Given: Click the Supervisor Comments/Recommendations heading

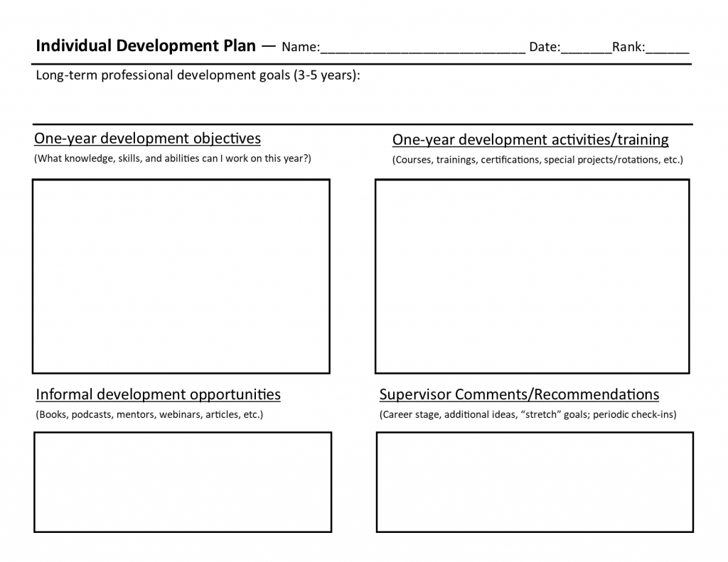Looking at the screenshot, I should coord(519,394).
